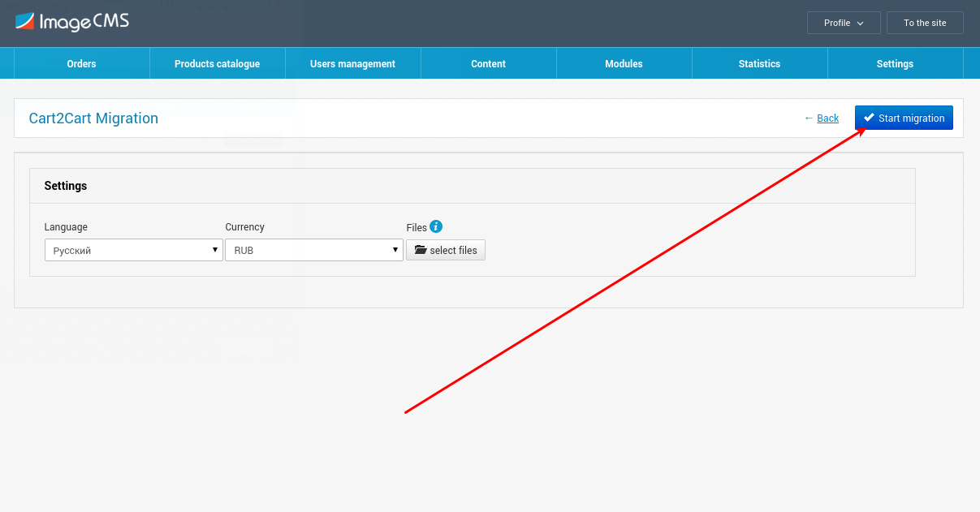Screen dimensions: 980x512
Task: Expand the Language dropdown showing Русский
Action: [134, 250]
